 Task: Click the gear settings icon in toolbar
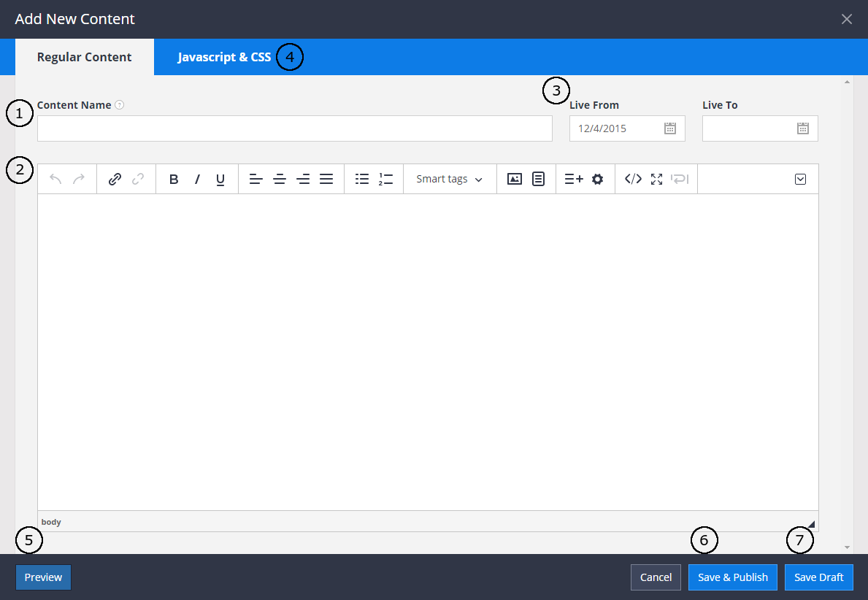(x=597, y=179)
